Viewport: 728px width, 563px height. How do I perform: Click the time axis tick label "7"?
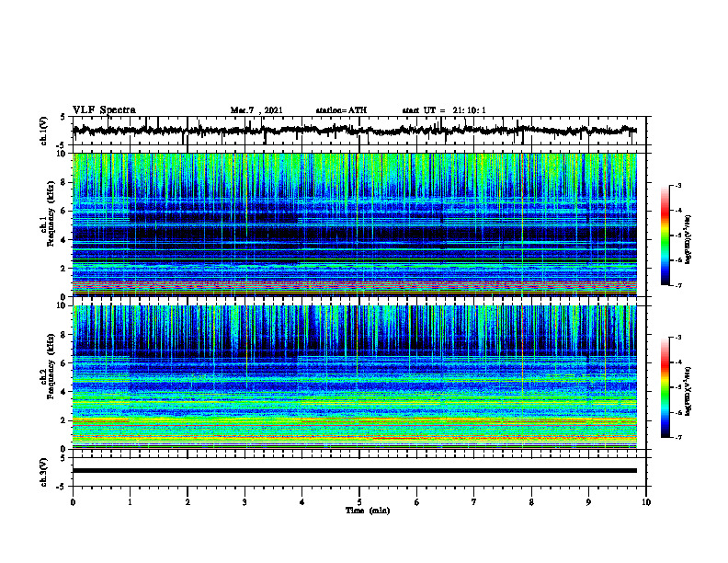pos(474,502)
